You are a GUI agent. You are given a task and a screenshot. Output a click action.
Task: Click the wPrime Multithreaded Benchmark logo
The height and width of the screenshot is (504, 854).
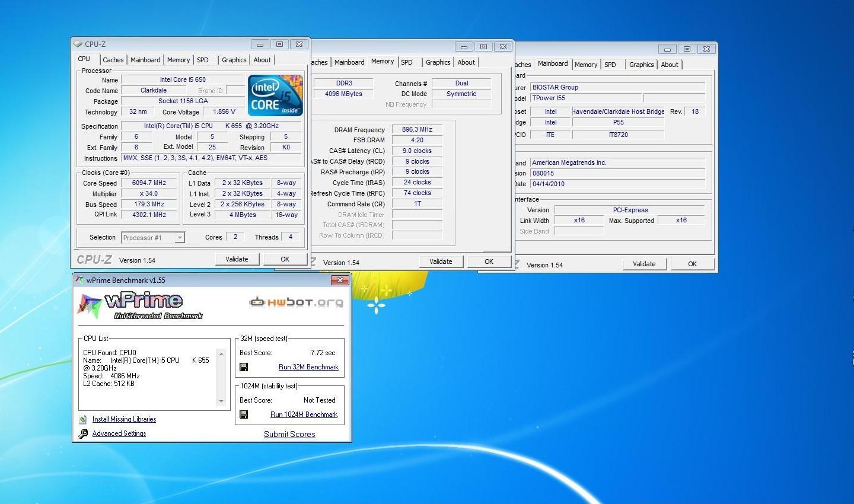coord(141,307)
